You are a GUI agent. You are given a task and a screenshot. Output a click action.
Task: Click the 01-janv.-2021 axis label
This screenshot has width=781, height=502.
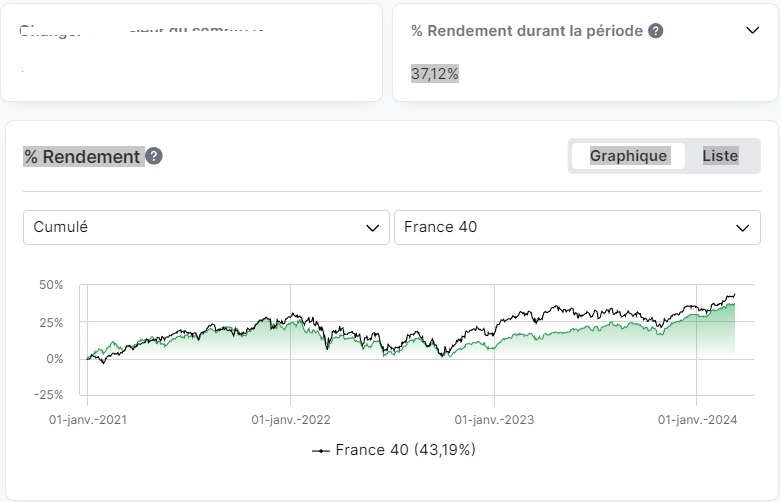(x=89, y=420)
